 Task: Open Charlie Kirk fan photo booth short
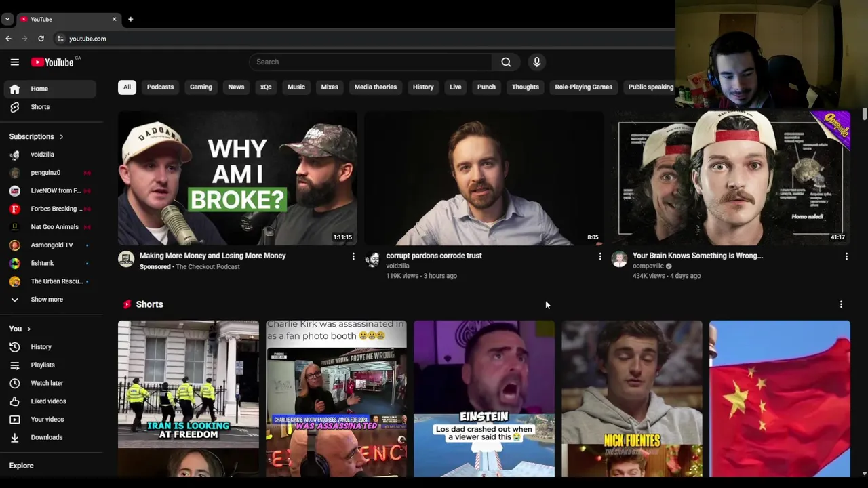[336, 399]
